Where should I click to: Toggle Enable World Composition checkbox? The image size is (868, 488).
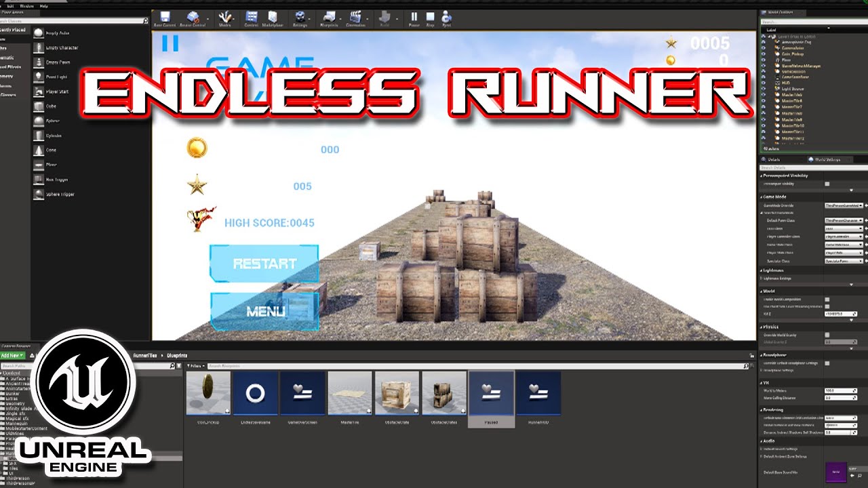click(x=827, y=299)
